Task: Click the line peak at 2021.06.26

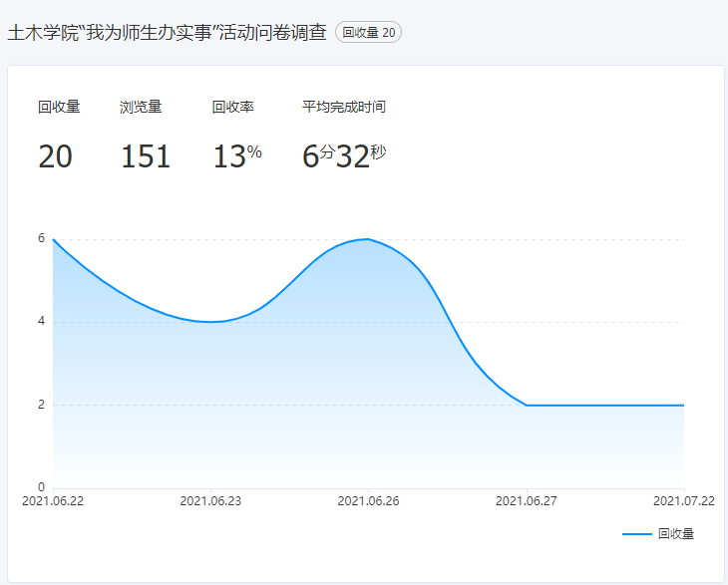Action: tap(369, 239)
